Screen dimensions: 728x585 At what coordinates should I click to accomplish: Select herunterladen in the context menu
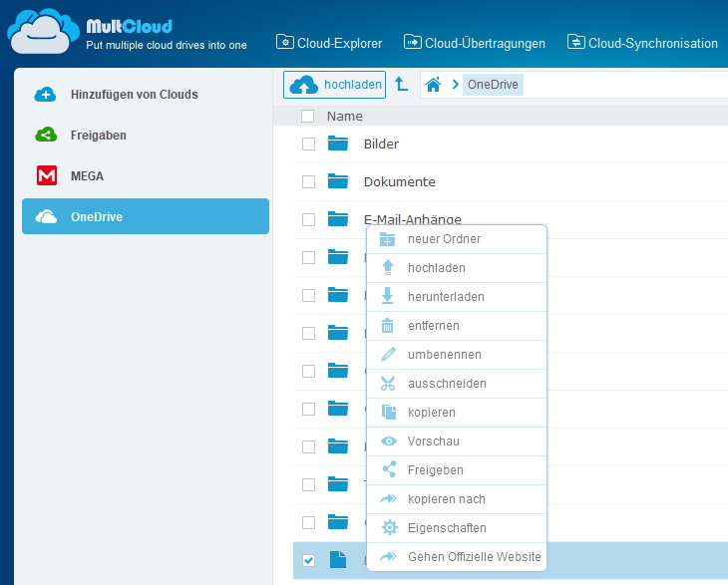[x=457, y=297]
